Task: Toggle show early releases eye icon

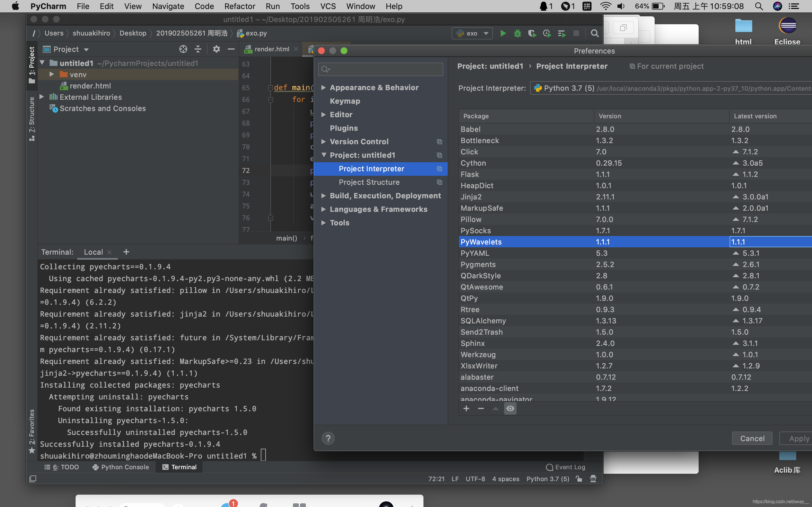Action: (x=510, y=408)
